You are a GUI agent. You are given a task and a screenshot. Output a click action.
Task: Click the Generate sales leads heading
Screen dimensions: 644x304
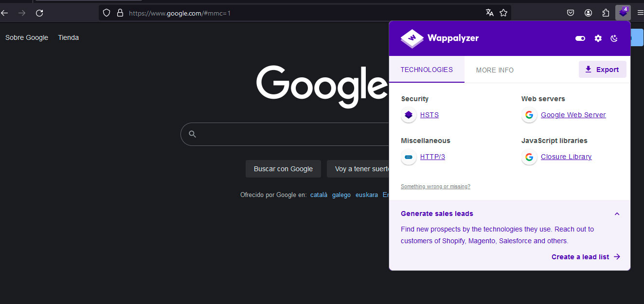437,214
